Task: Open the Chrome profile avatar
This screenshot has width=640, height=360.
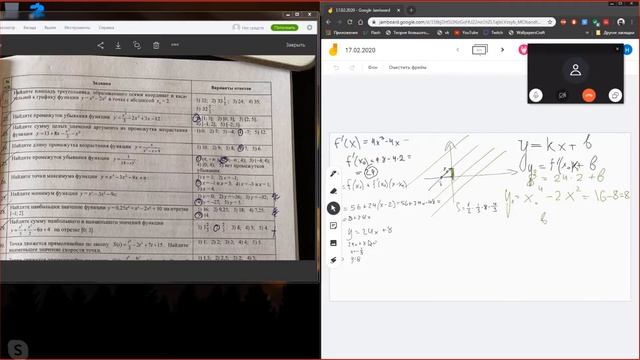Action: tap(621, 22)
